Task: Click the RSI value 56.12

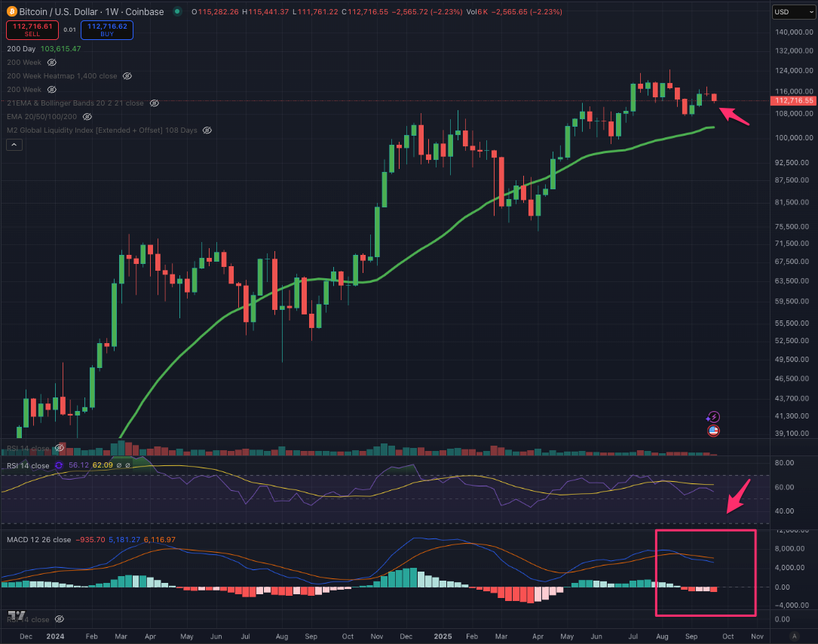Action: pos(78,465)
